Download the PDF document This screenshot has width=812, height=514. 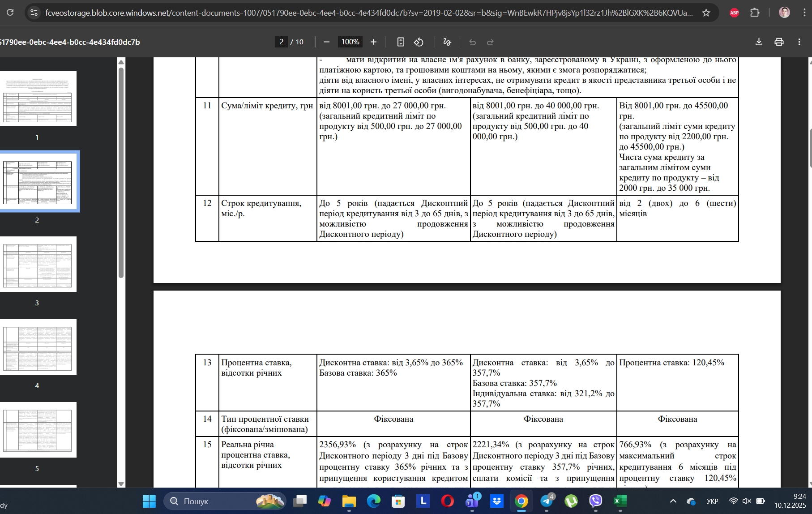[x=759, y=42]
